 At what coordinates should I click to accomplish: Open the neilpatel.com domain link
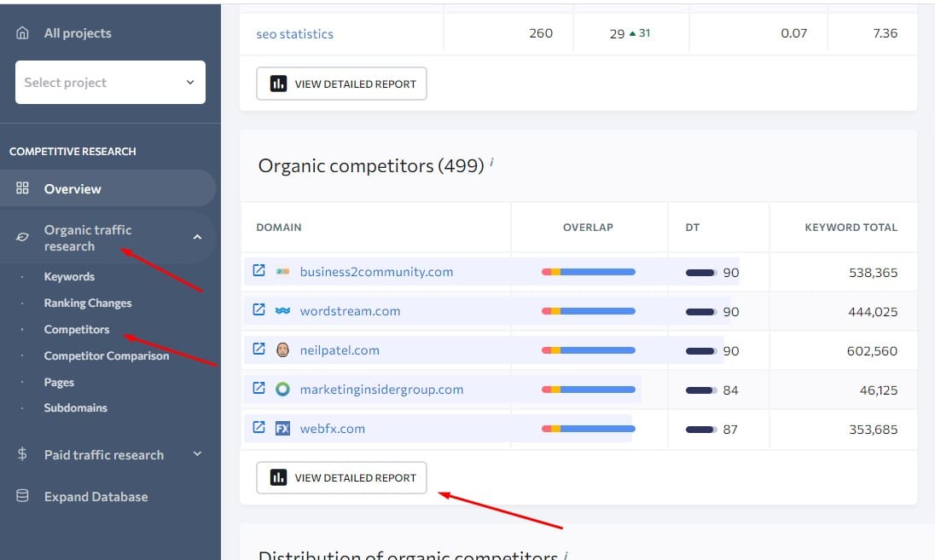340,350
